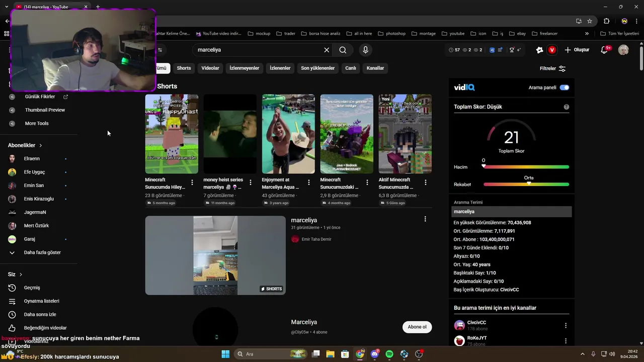Expand the Siz section chevron
Image resolution: width=644 pixels, height=362 pixels.
point(21,275)
